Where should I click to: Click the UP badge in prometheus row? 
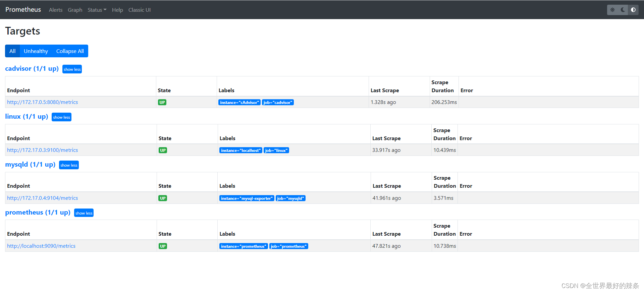[163, 246]
